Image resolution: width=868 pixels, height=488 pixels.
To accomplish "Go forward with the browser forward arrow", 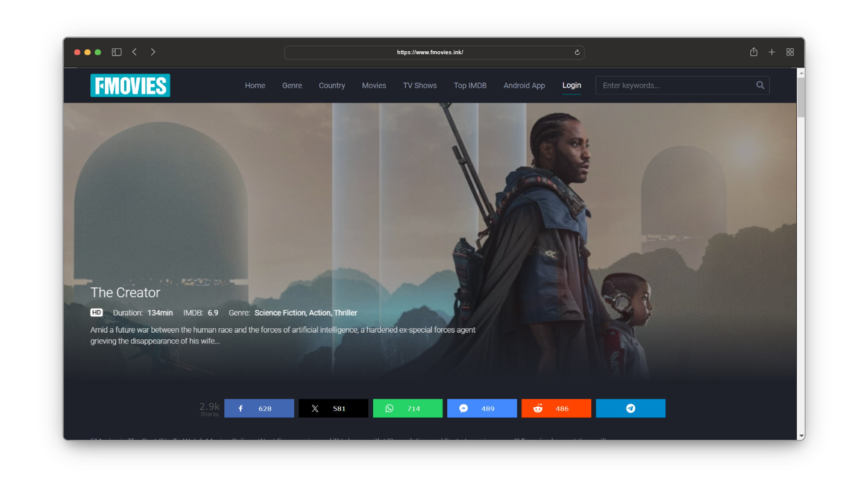I will click(x=153, y=52).
